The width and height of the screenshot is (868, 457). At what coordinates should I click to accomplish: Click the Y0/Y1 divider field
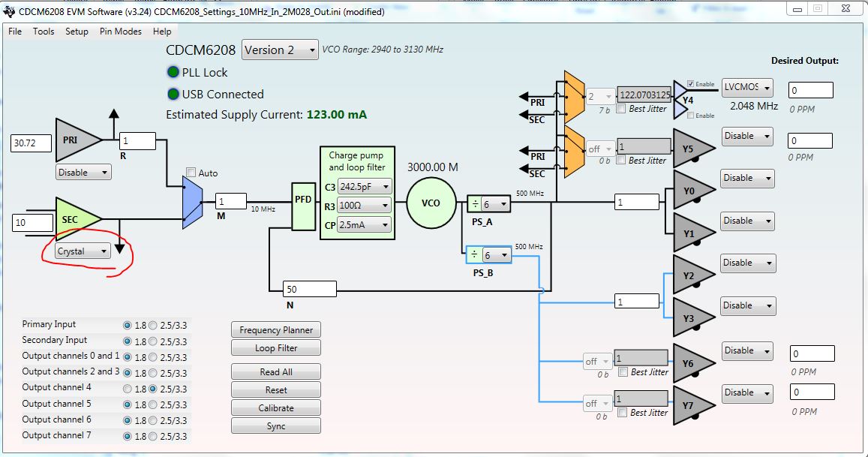[637, 202]
